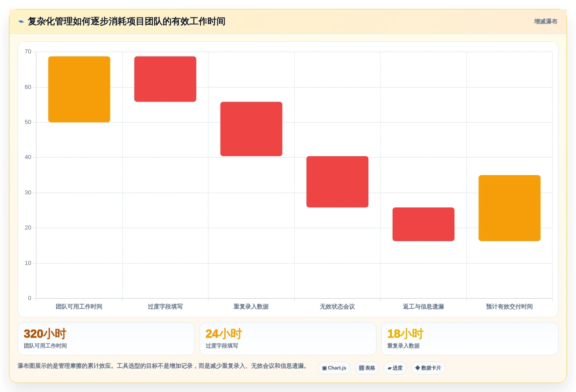Click the y-axis value 30
Image resolution: width=576 pixels, height=392 pixels.
(28, 193)
